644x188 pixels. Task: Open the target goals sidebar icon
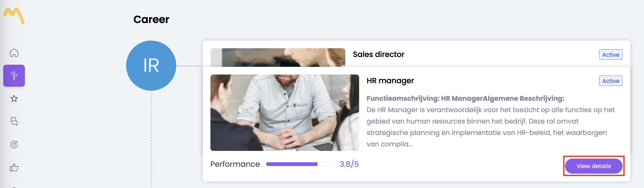point(14,145)
